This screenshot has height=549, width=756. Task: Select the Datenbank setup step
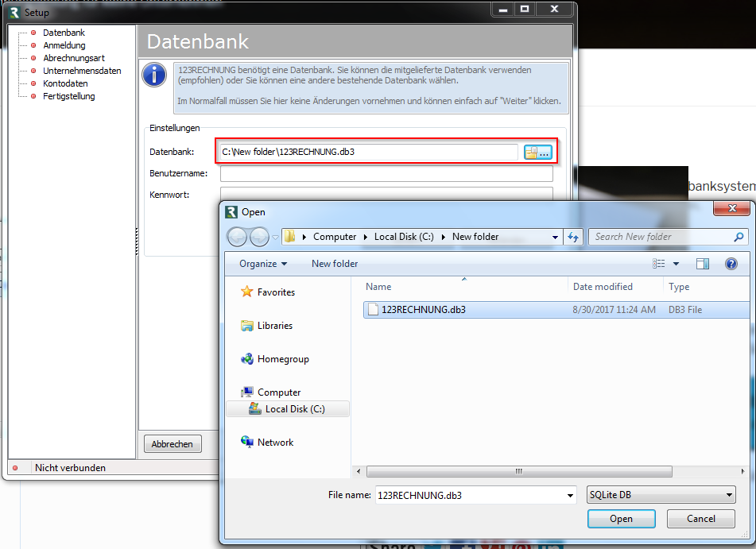point(64,33)
